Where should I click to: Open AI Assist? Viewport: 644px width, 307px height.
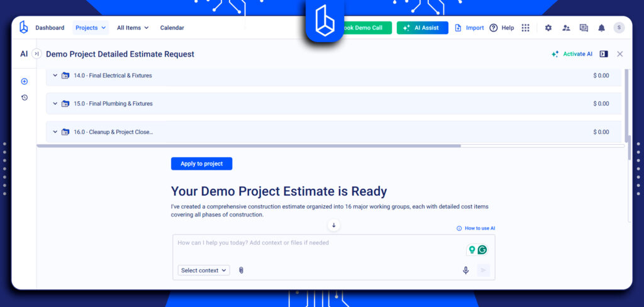point(422,28)
